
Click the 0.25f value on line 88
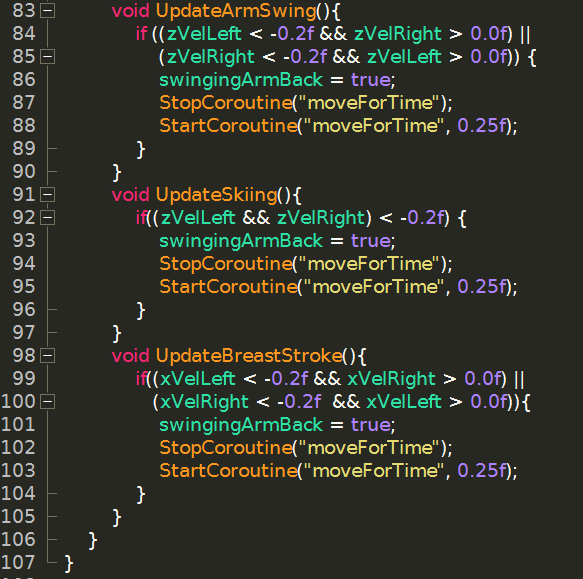tap(482, 126)
